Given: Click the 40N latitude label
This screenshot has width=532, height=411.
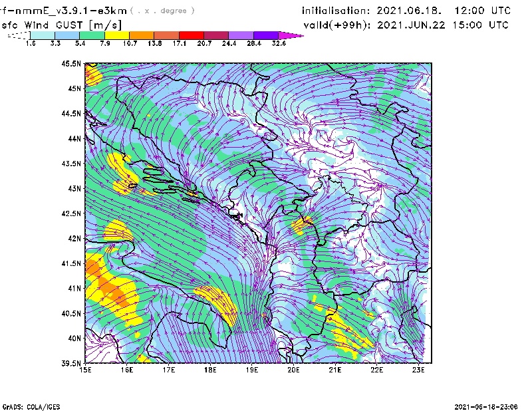Looking at the screenshot, I should [74, 339].
